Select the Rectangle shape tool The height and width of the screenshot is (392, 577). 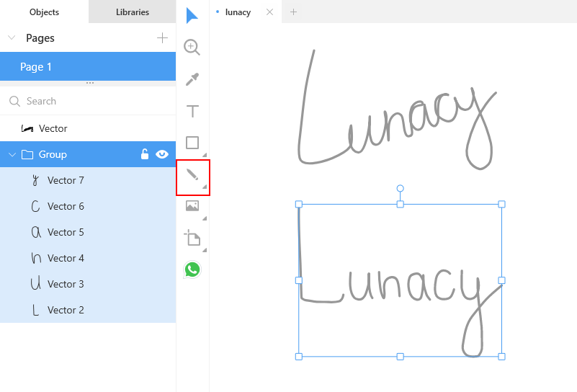192,143
